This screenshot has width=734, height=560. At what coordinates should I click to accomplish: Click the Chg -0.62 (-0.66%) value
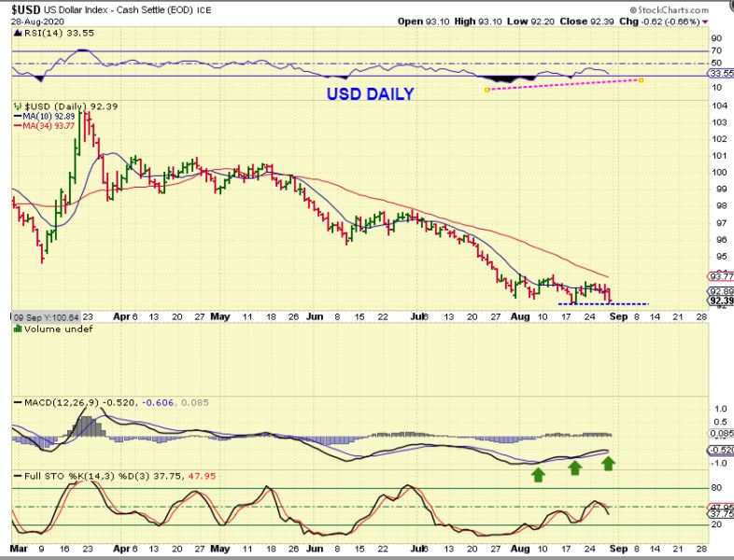point(659,21)
